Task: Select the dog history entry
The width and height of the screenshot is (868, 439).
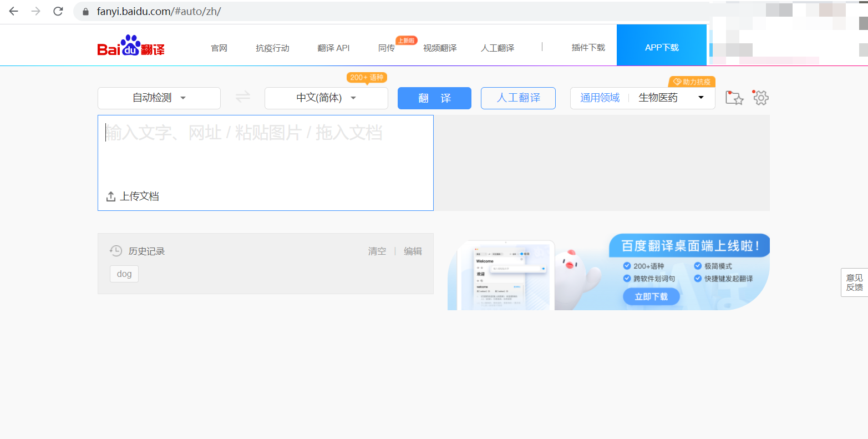Action: (124, 274)
